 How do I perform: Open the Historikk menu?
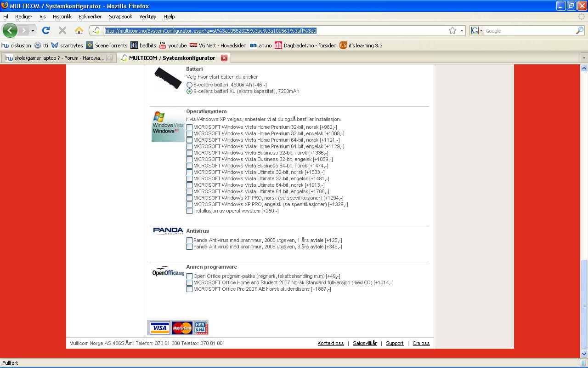pos(62,17)
